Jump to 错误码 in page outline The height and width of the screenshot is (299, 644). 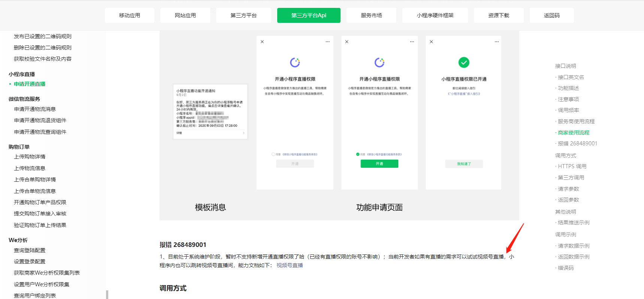tap(566, 268)
